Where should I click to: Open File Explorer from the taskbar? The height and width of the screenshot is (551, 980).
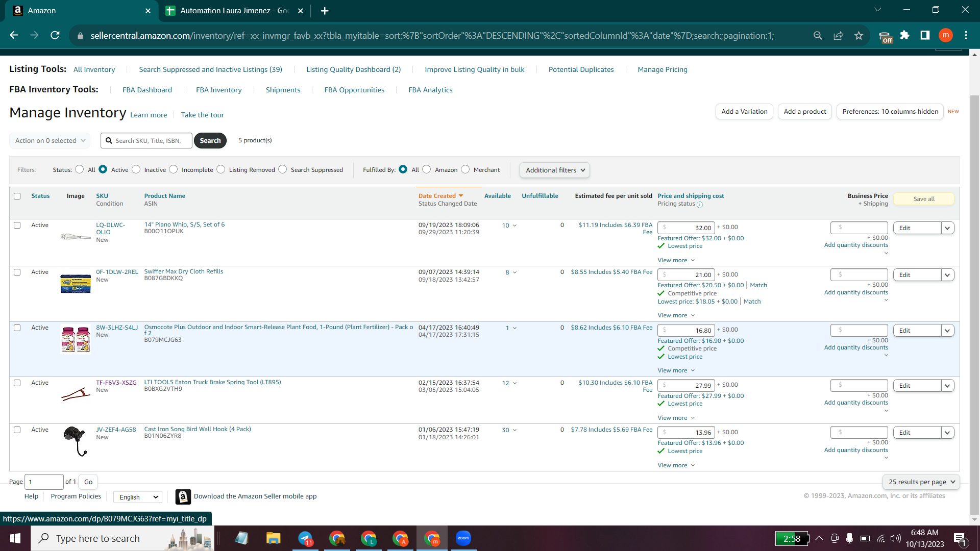274,538
